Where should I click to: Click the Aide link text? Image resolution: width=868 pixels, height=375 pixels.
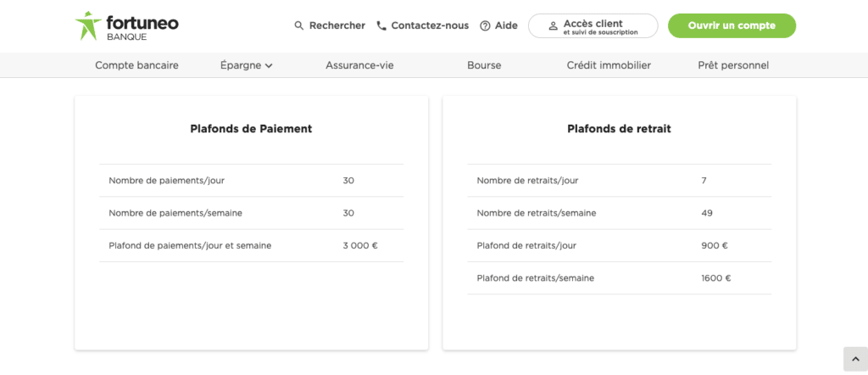pyautogui.click(x=506, y=25)
